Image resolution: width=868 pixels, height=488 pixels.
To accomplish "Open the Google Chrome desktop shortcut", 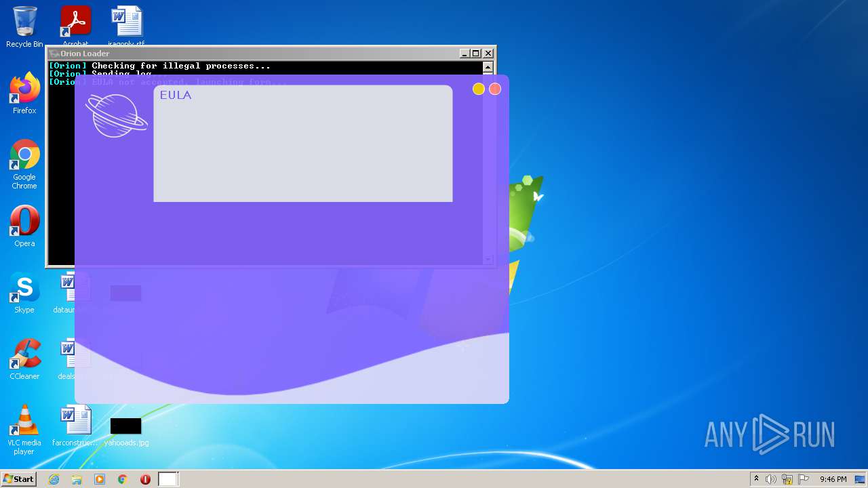I will (x=24, y=165).
